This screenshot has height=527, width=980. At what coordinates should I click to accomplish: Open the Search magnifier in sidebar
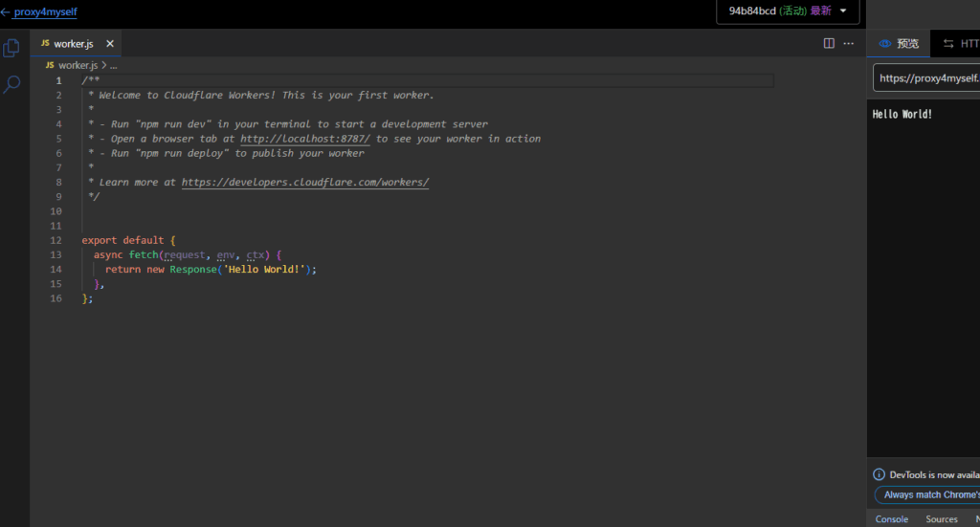pyautogui.click(x=11, y=84)
